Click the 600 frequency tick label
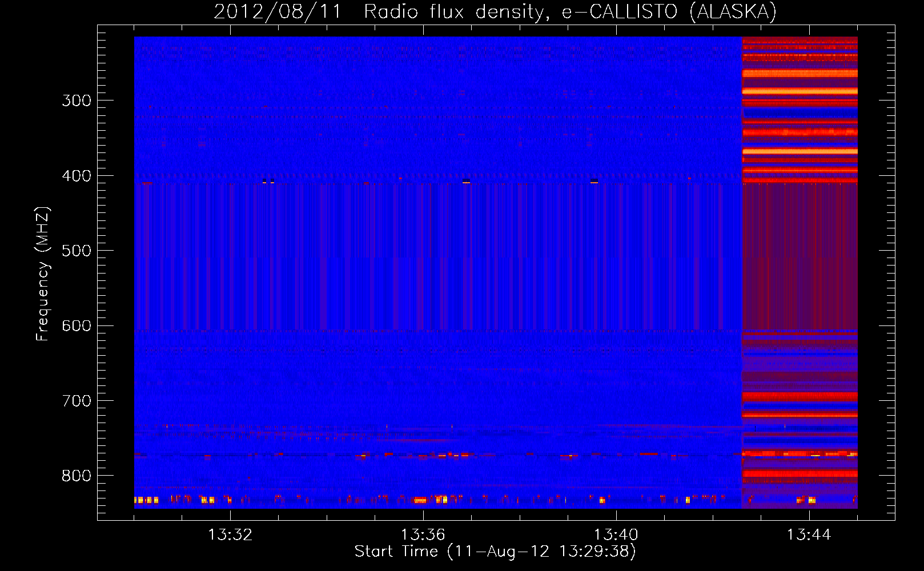The width and height of the screenshot is (924, 571). tap(77, 325)
